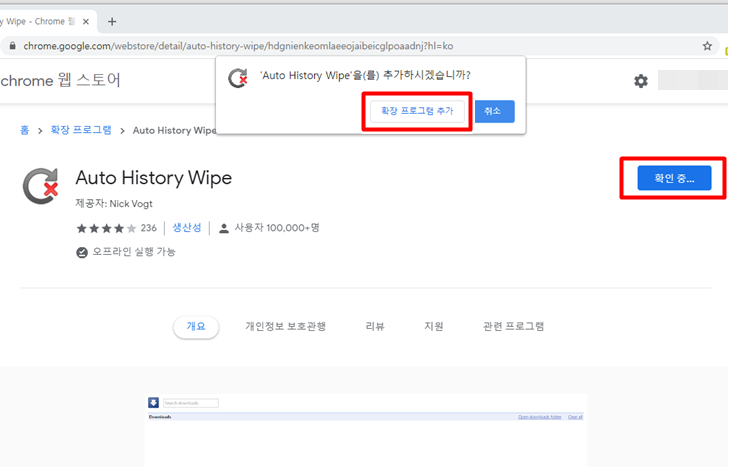Click the Auto History Wipe title heading
The height and width of the screenshot is (467, 729).
[154, 178]
